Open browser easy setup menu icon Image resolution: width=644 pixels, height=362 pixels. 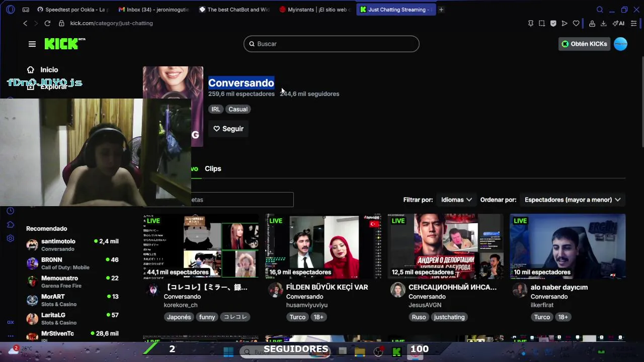point(633,23)
